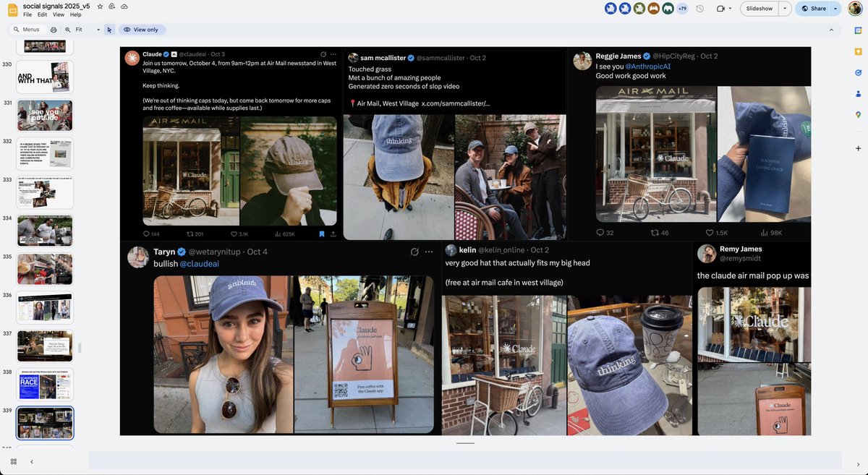Select slide 335 thumbnail

[45, 269]
